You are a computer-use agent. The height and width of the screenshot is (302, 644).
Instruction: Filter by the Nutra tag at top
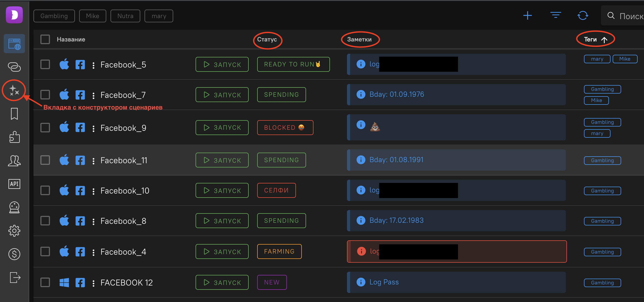(125, 16)
